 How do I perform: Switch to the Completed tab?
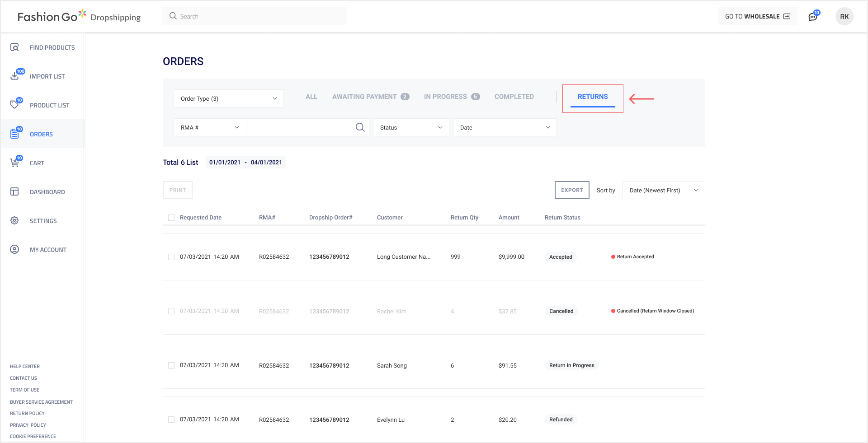[x=514, y=97]
